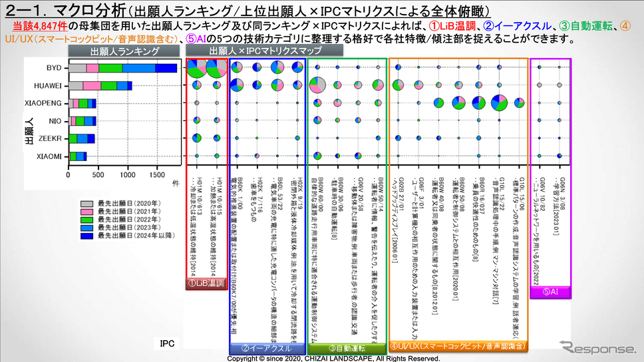This screenshot has width=644, height=362.
Task: Click the underlined 当該4,847件 text
Action: pyautogui.click(x=40, y=26)
